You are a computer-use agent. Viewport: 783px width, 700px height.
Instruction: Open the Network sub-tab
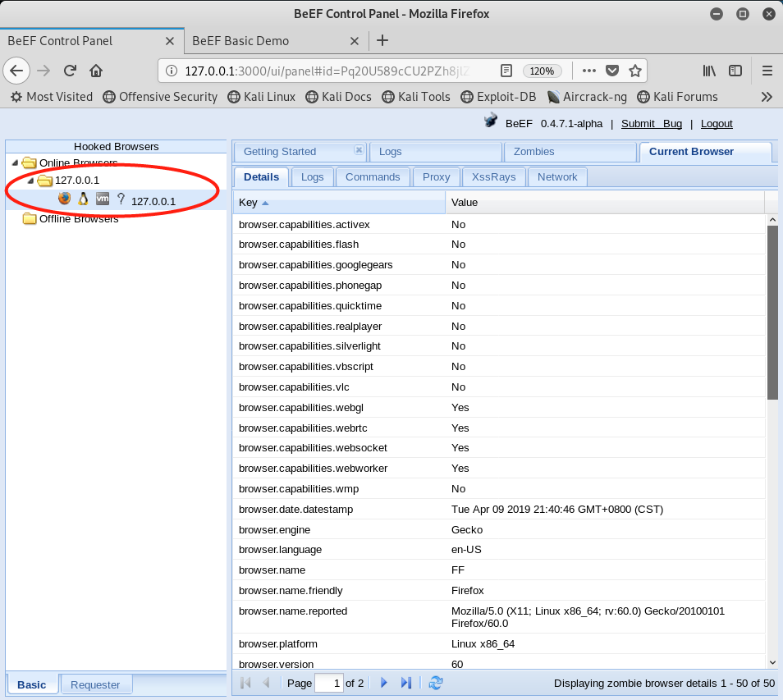(x=557, y=177)
